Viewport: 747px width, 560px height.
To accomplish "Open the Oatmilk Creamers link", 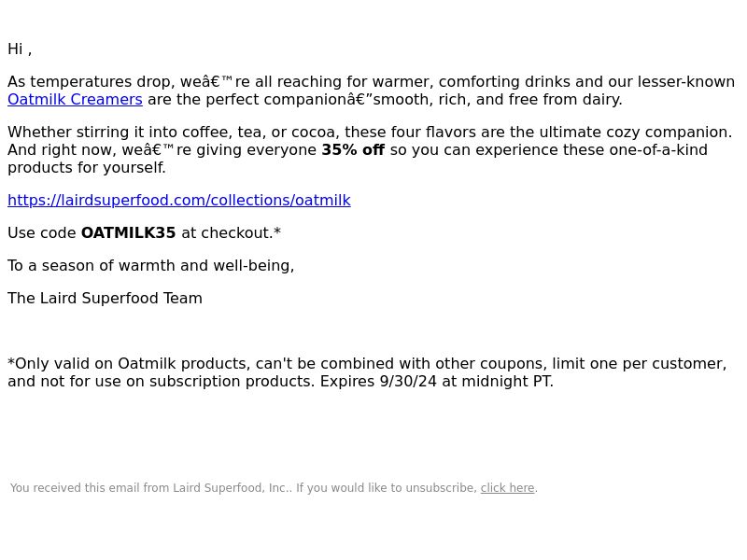I will (x=75, y=100).
